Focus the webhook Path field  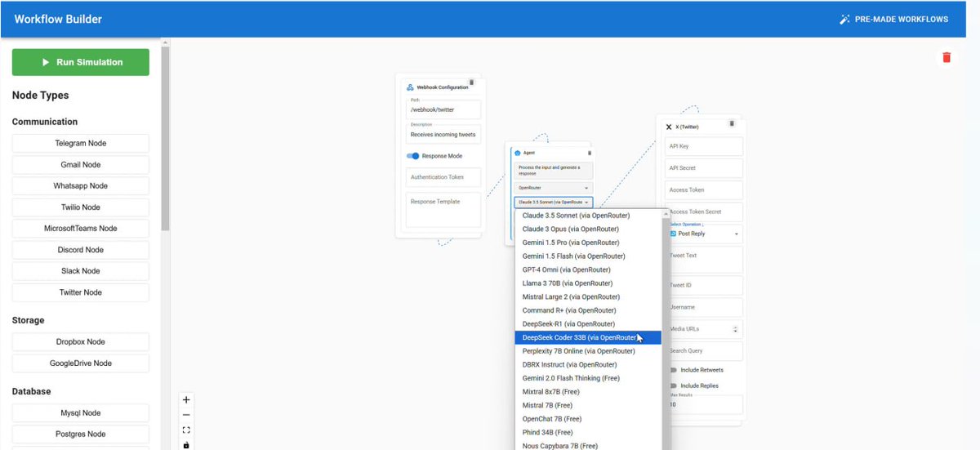point(443,109)
